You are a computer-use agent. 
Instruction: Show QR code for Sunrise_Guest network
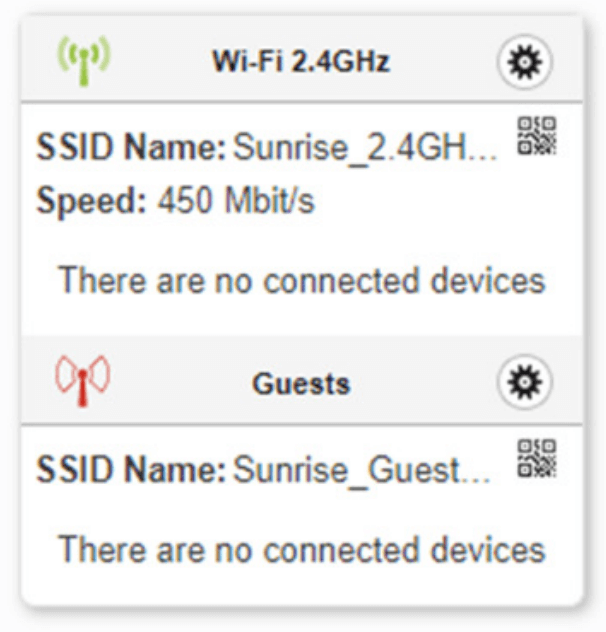pos(536,458)
